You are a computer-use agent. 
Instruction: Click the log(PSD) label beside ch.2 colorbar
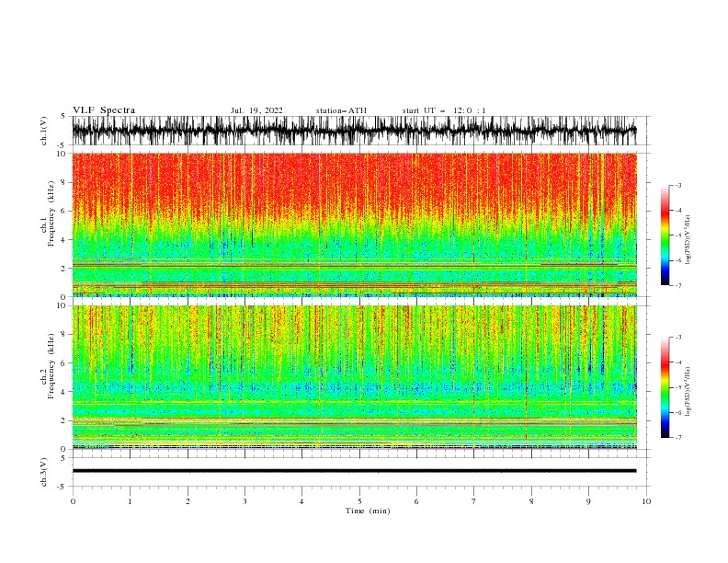pos(688,392)
